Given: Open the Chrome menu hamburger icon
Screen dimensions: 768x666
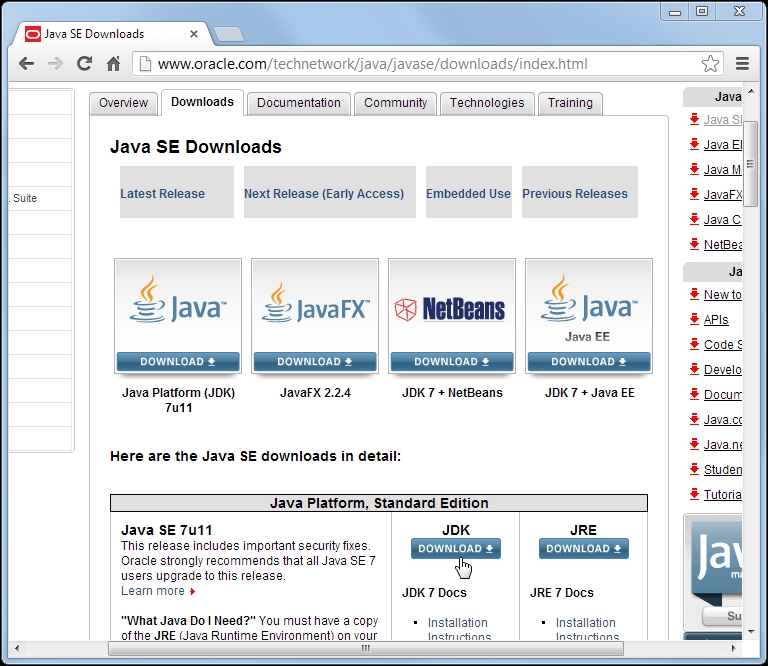Looking at the screenshot, I should tap(743, 64).
